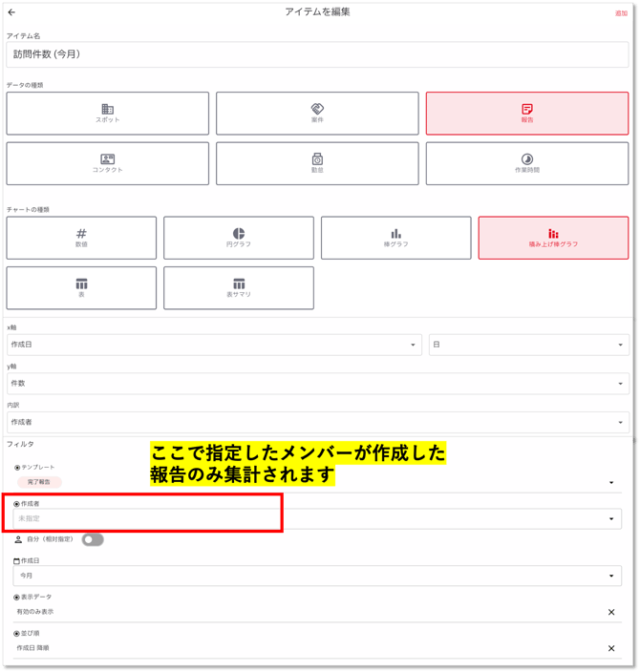Select the 棒グラフ chart type
This screenshot has width=640, height=672.
coord(395,238)
